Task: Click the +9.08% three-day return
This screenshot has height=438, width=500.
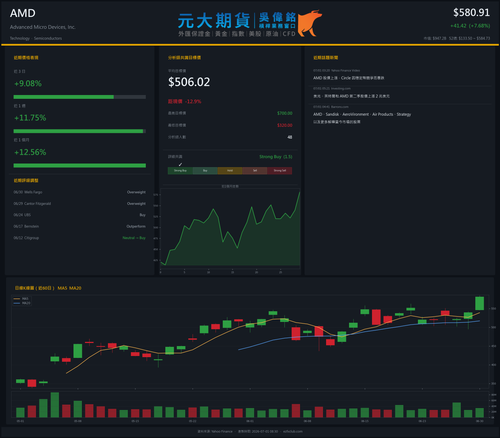Action: point(28,83)
